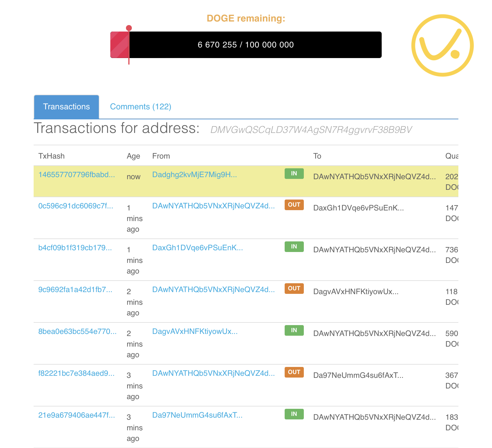The height and width of the screenshot is (448, 492).
Task: Open From address in 0c596c91dc6069c7f row
Action: [214, 206]
